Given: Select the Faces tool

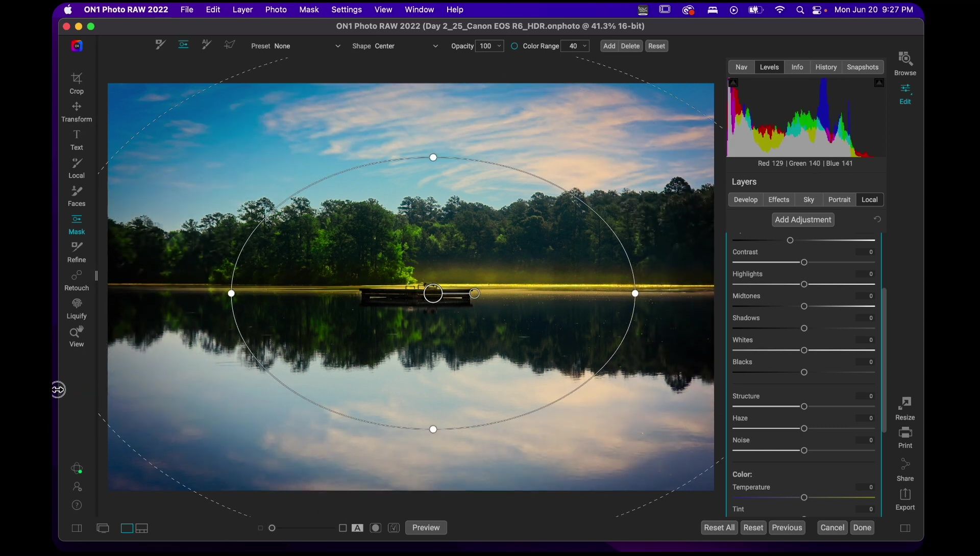Looking at the screenshot, I should coord(77,196).
